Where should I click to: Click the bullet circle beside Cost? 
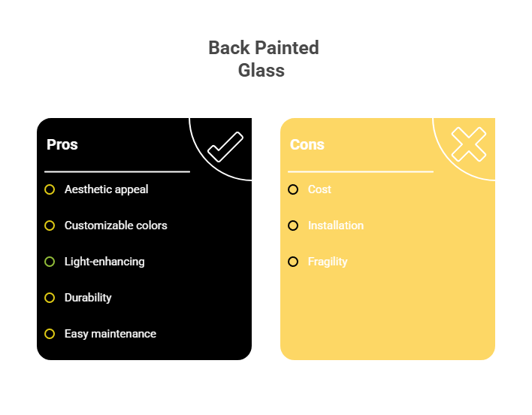click(293, 189)
